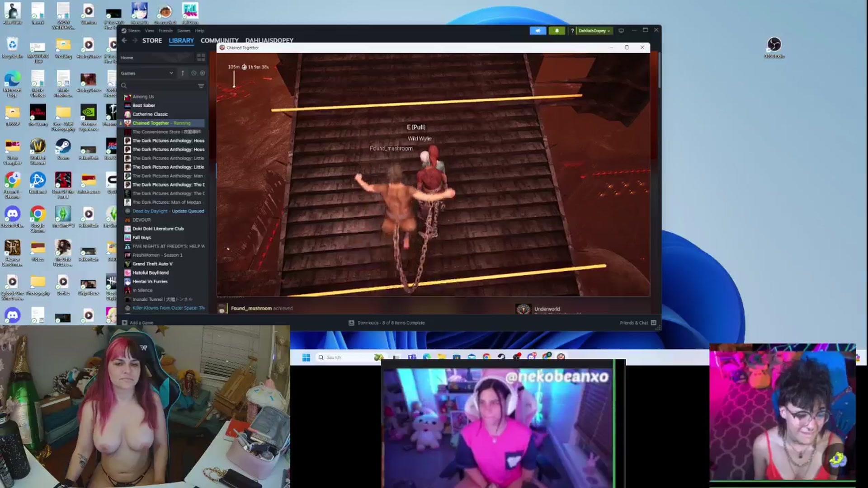The width and height of the screenshot is (868, 488).
Task: Open the Steam help question mark
Action: (x=572, y=31)
